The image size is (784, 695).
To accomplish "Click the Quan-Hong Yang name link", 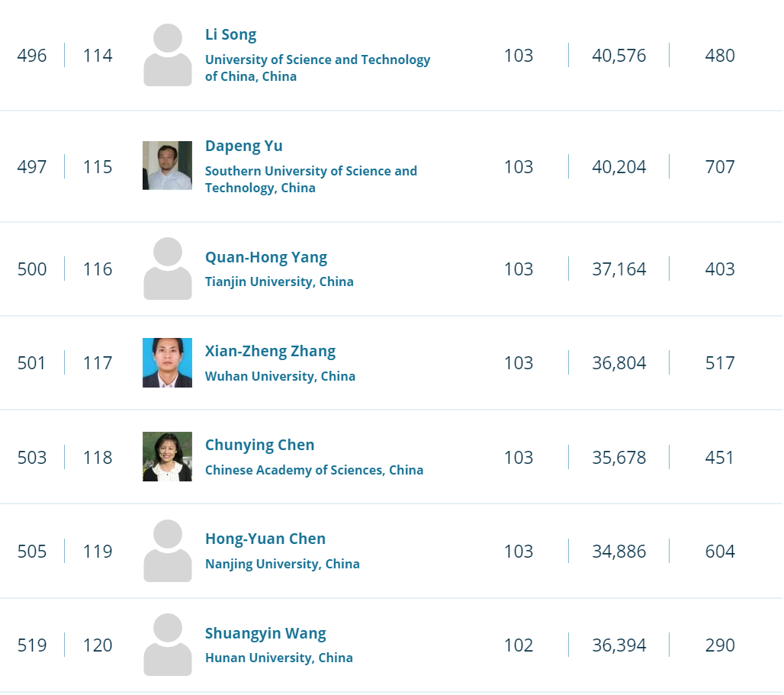I will click(266, 258).
